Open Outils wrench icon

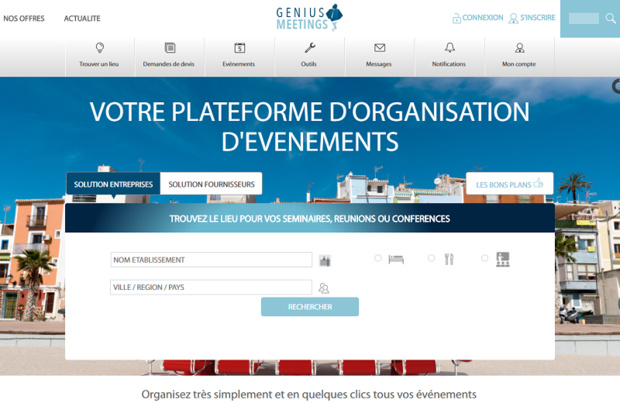coord(310,48)
